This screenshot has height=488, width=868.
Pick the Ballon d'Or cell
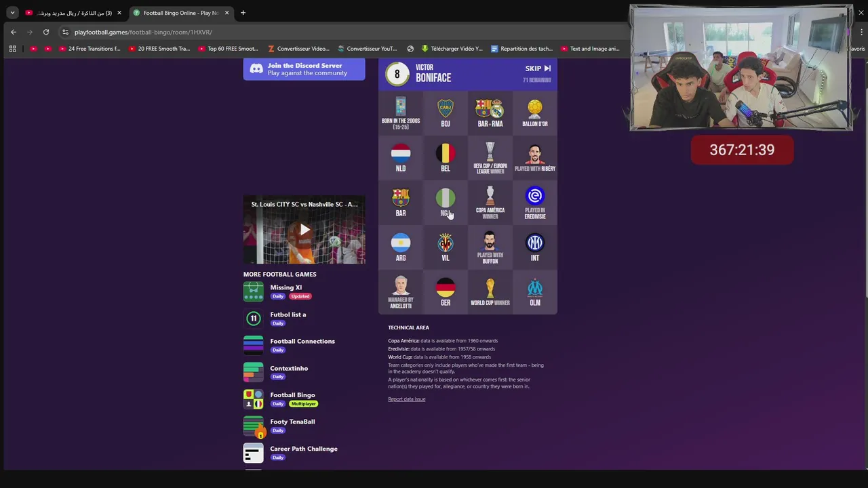(535, 113)
